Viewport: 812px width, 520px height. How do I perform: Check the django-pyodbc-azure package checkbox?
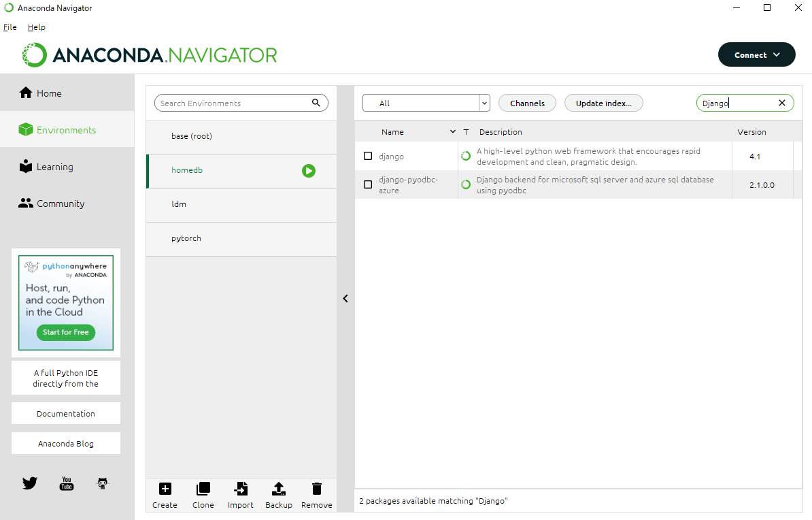(x=368, y=184)
